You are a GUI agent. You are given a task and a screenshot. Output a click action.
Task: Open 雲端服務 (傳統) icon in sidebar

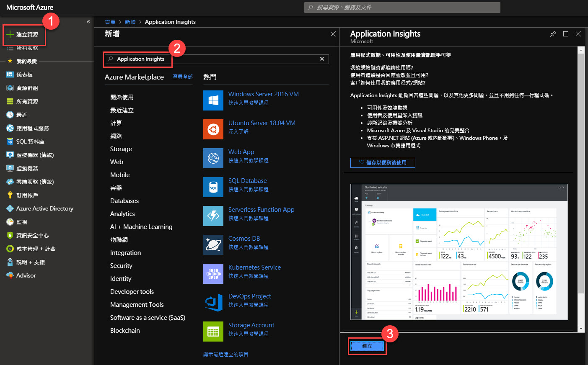(x=10, y=182)
